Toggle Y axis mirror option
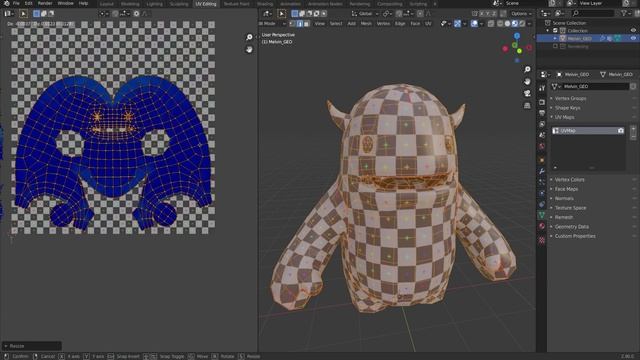This screenshot has width=640, height=360. [x=487, y=13]
